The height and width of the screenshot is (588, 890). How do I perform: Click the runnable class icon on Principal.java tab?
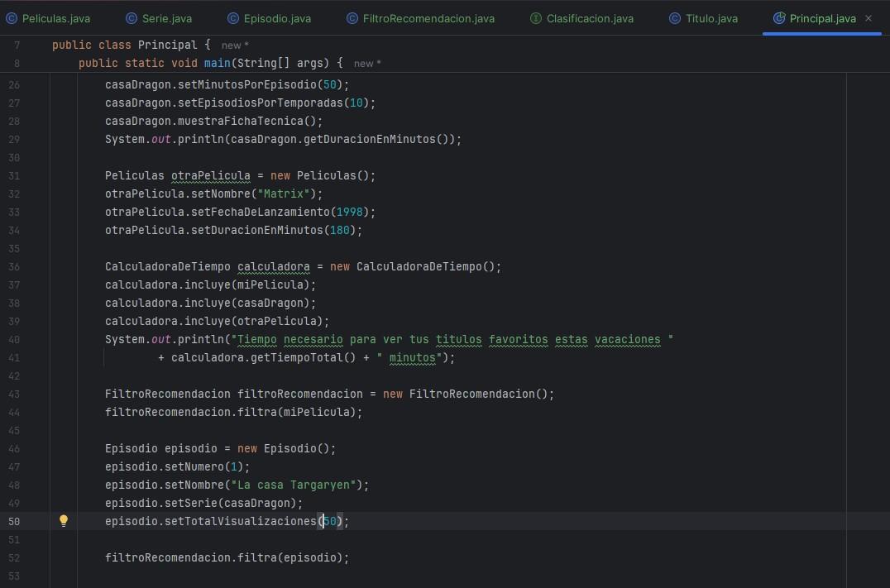pyautogui.click(x=779, y=18)
